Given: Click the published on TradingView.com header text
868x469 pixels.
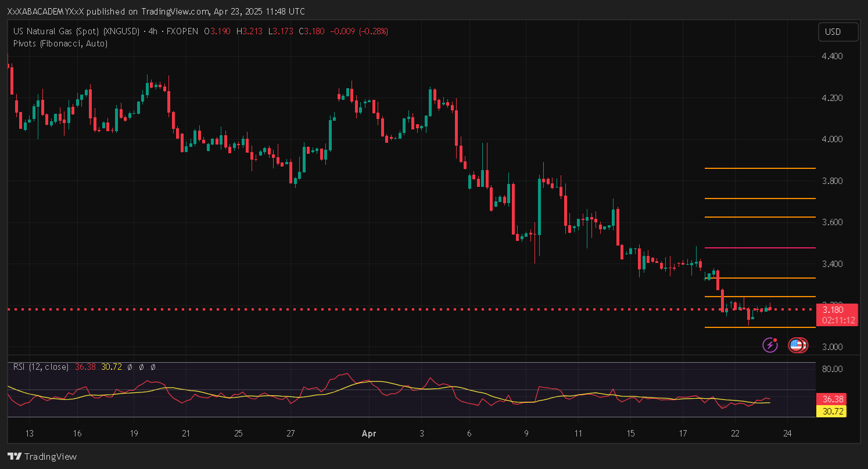Looking at the screenshot, I should coord(156,12).
